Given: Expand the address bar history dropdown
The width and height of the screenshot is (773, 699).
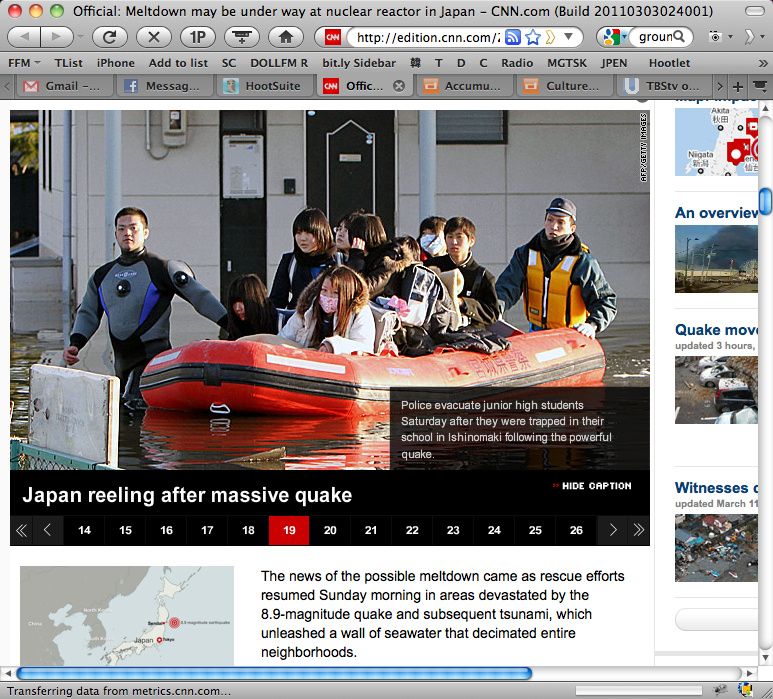Looking at the screenshot, I should click(x=570, y=37).
